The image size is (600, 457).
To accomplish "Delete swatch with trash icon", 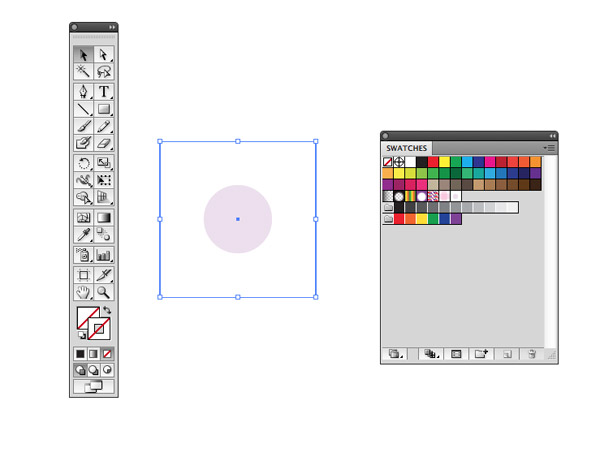I will 532,354.
